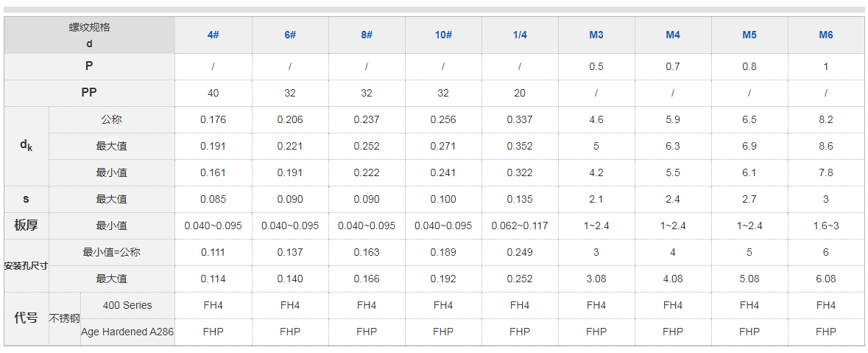Select the 400 Series row label
This screenshot has height=353, width=868.
[x=127, y=305]
